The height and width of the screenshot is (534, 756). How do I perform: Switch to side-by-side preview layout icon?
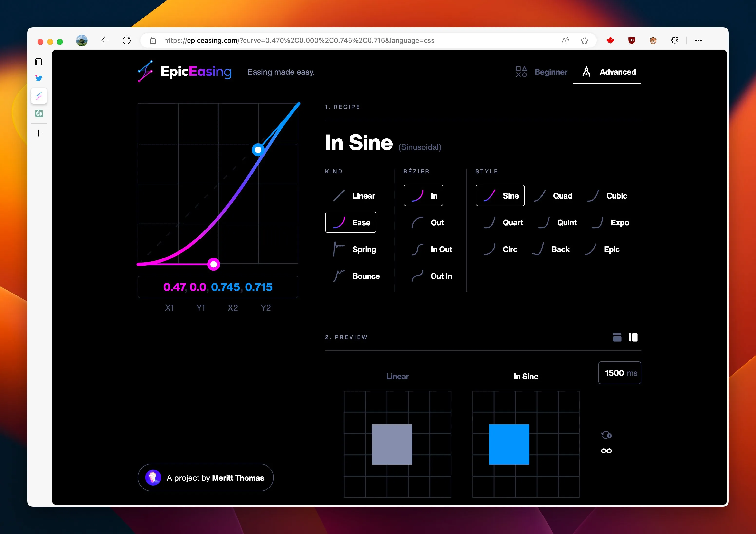[633, 337]
